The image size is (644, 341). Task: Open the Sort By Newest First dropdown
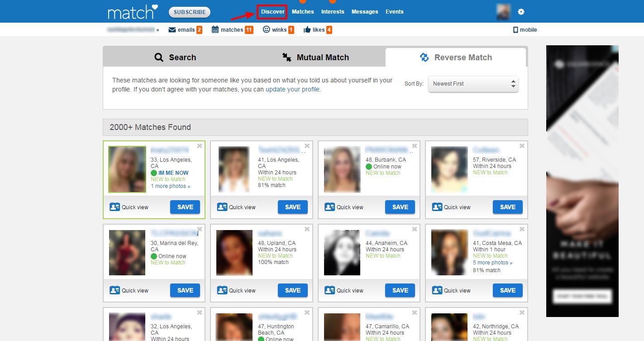pos(473,84)
